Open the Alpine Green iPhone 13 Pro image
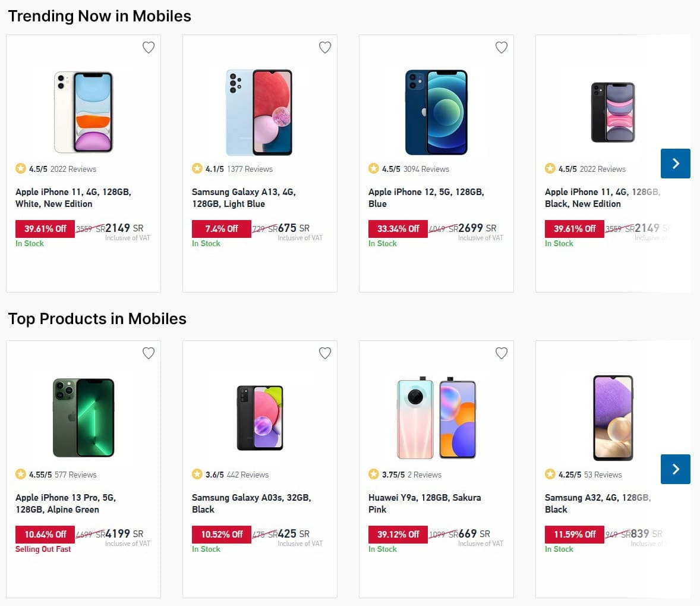Screen dimensions: 700x606 coord(83,417)
